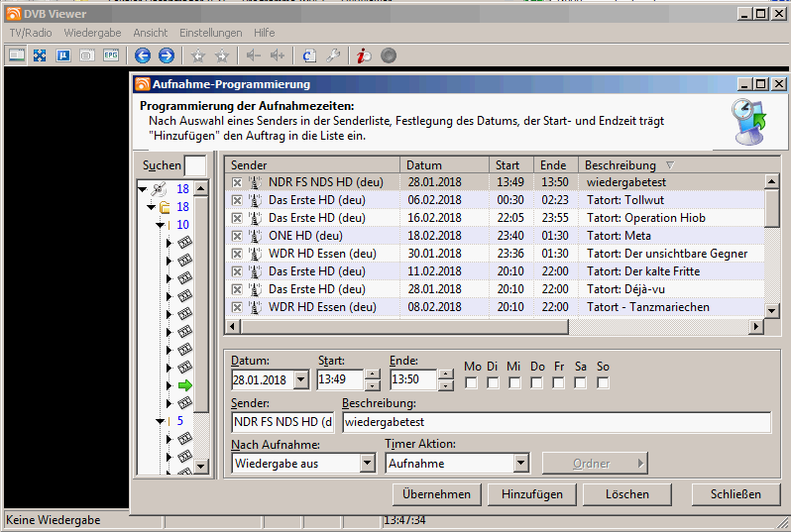
Task: Enable the So weekday checkbox
Action: click(603, 383)
